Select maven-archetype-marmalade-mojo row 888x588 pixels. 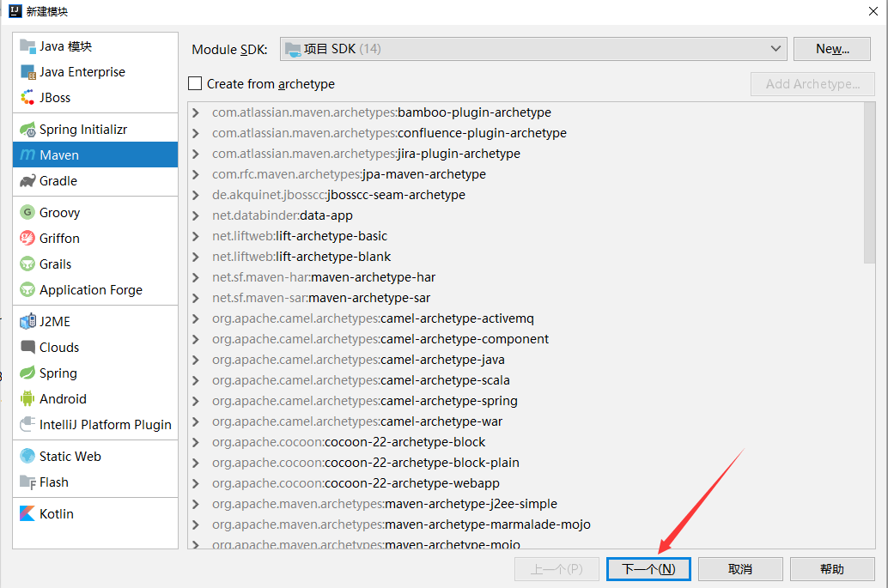(526, 524)
